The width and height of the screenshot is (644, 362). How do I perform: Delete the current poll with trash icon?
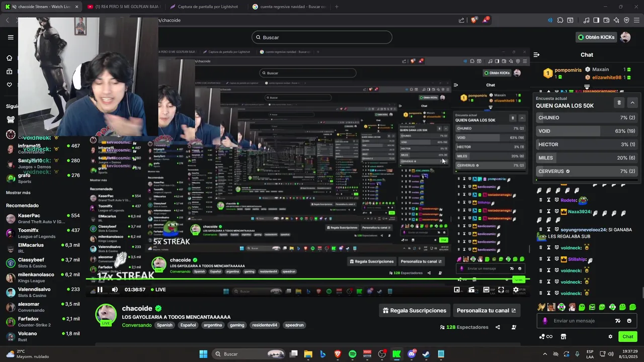619,103
